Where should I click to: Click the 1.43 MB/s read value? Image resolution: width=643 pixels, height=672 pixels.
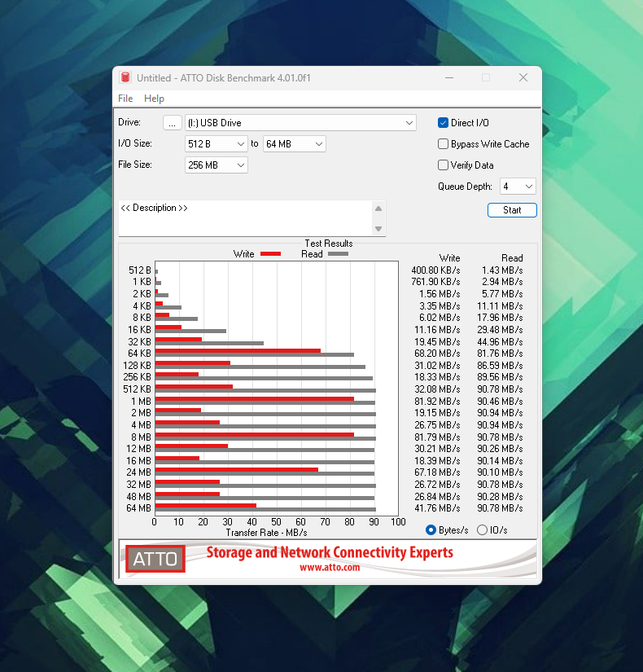click(502, 270)
